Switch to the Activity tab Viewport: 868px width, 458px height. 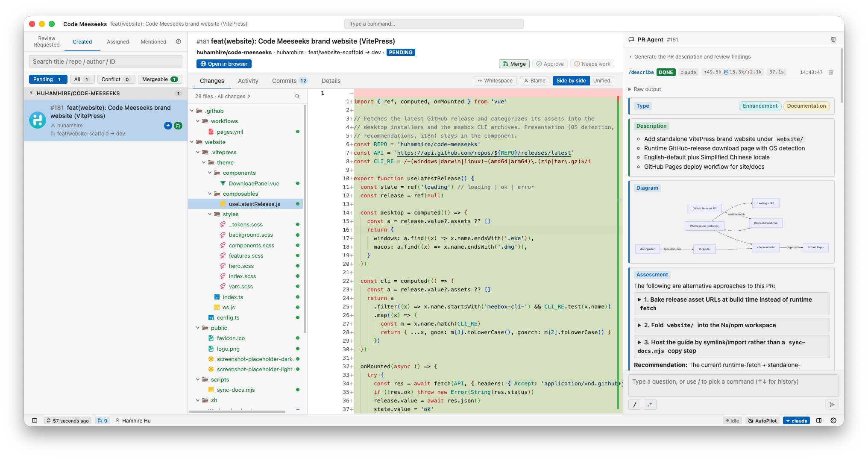coord(248,81)
